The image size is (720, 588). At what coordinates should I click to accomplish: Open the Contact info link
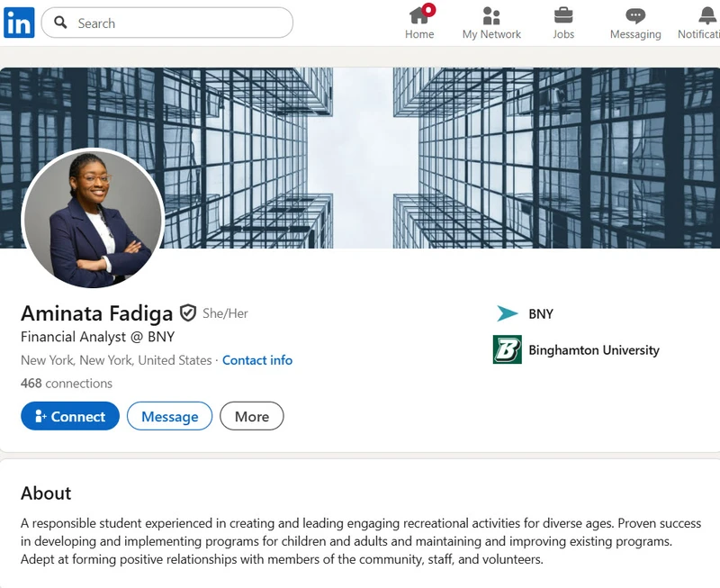coord(257,360)
